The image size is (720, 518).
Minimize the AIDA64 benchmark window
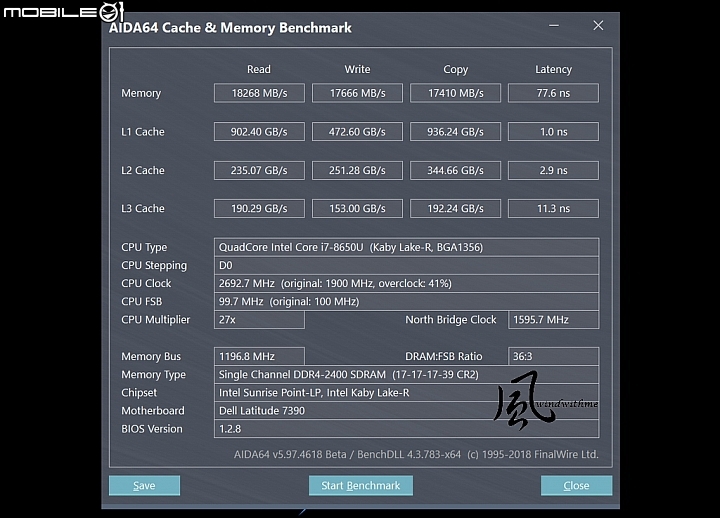click(554, 26)
